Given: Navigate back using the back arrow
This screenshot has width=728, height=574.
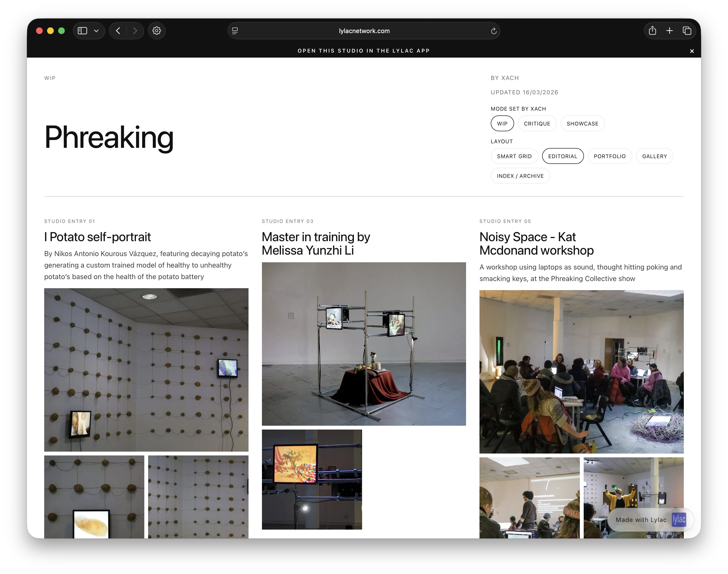Looking at the screenshot, I should tap(118, 30).
